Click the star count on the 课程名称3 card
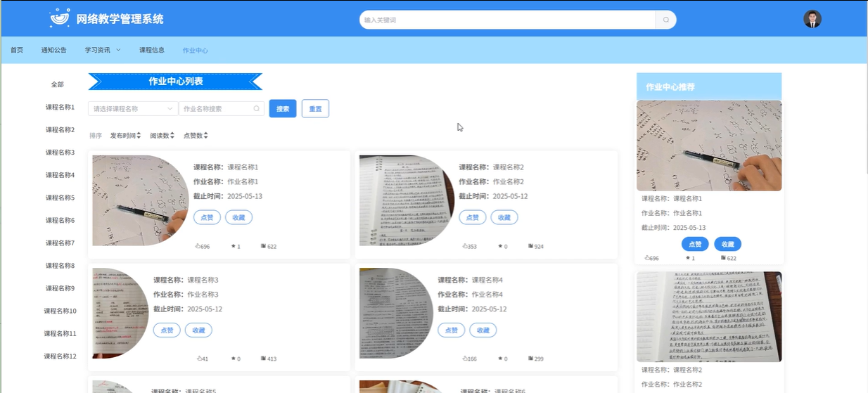Viewport: 868px width, 393px height. [x=236, y=359]
